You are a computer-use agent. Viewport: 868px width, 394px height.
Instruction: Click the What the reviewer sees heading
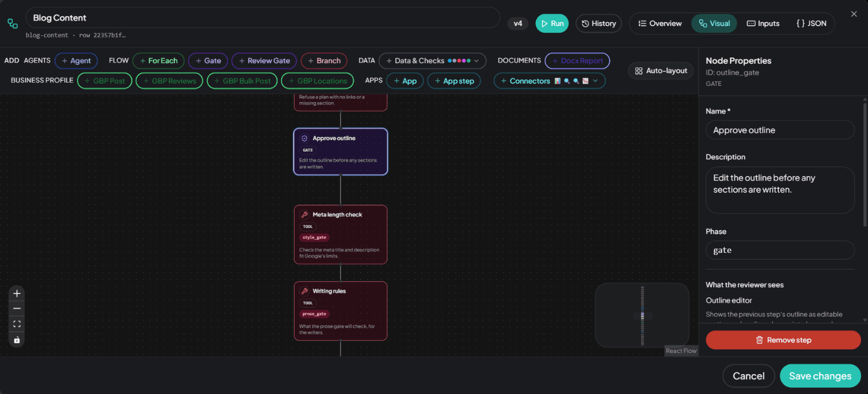745,285
